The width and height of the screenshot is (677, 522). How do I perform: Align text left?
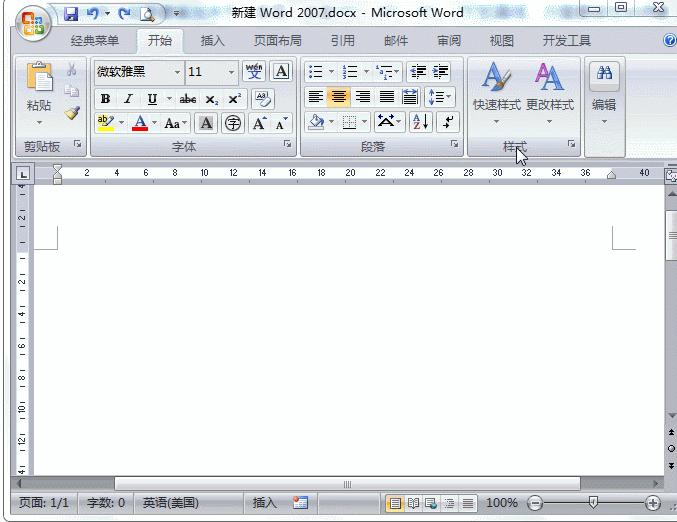pos(316,97)
